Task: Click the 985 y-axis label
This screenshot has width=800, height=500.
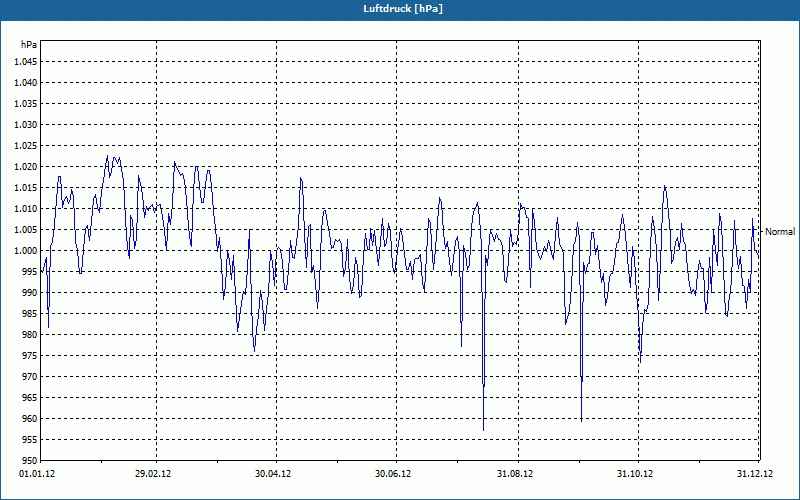Action: pos(30,314)
